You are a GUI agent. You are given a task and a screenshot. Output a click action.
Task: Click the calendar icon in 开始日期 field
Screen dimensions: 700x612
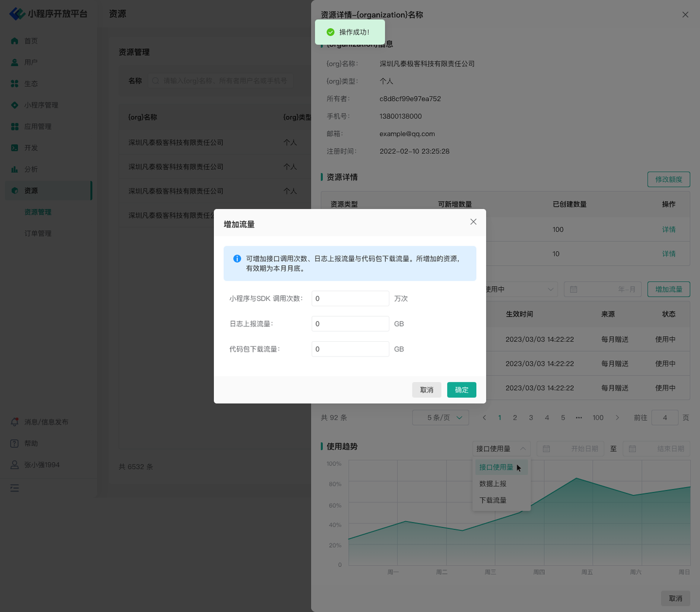(546, 449)
